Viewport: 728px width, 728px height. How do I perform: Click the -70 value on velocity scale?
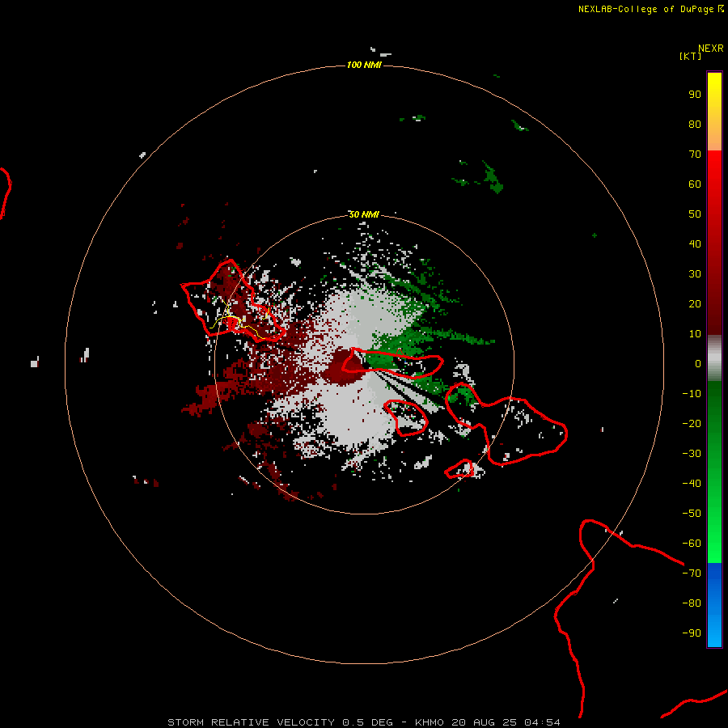pyautogui.click(x=692, y=574)
